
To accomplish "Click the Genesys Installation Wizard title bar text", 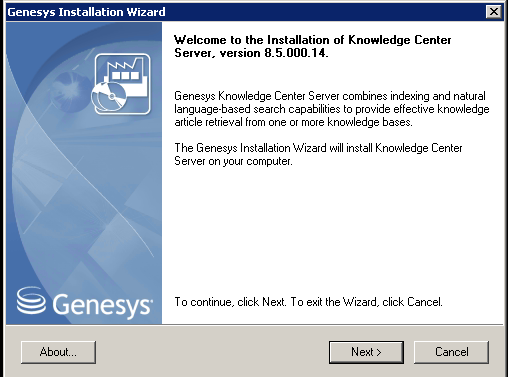I will pyautogui.click(x=86, y=12).
